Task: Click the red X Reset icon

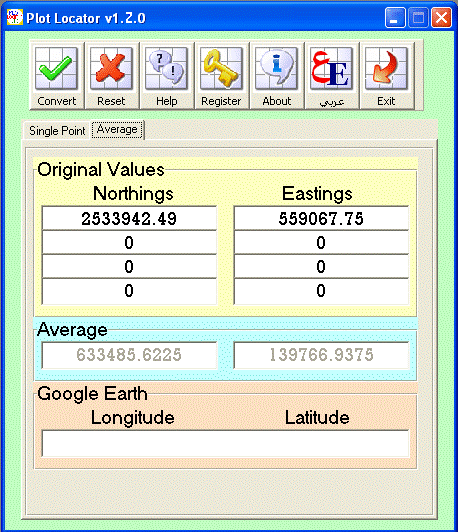Action: tap(111, 69)
